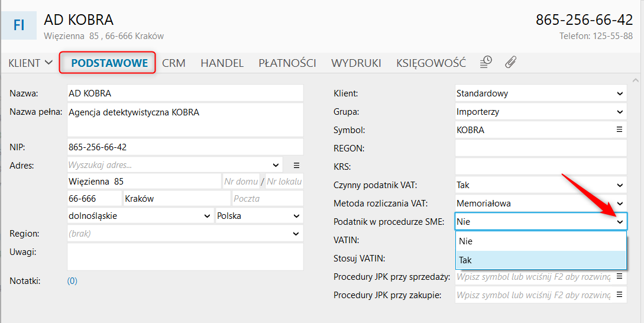Screen dimensions: 644x323
Task: Open the history list icon
Action: pyautogui.click(x=486, y=62)
